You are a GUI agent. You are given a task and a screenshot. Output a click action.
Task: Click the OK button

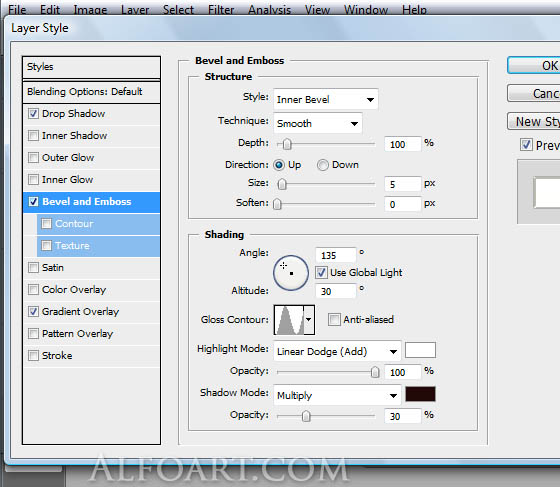(x=534, y=65)
